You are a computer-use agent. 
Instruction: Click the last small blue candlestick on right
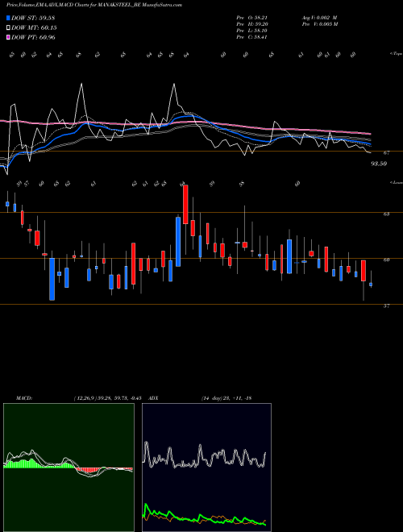[371, 285]
